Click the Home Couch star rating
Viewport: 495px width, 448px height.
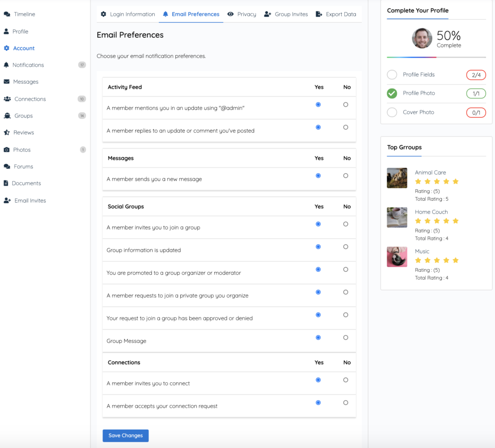(x=437, y=221)
